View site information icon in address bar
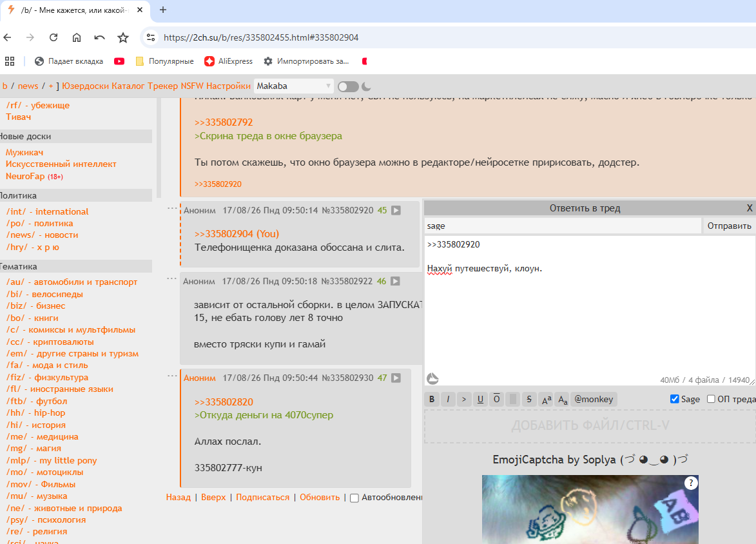The width and height of the screenshot is (756, 544). [151, 37]
